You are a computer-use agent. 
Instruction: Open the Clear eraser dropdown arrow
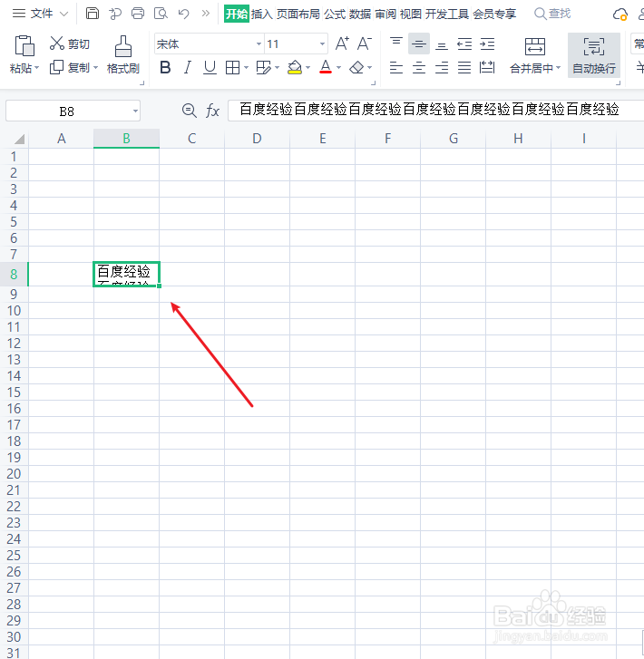point(370,68)
